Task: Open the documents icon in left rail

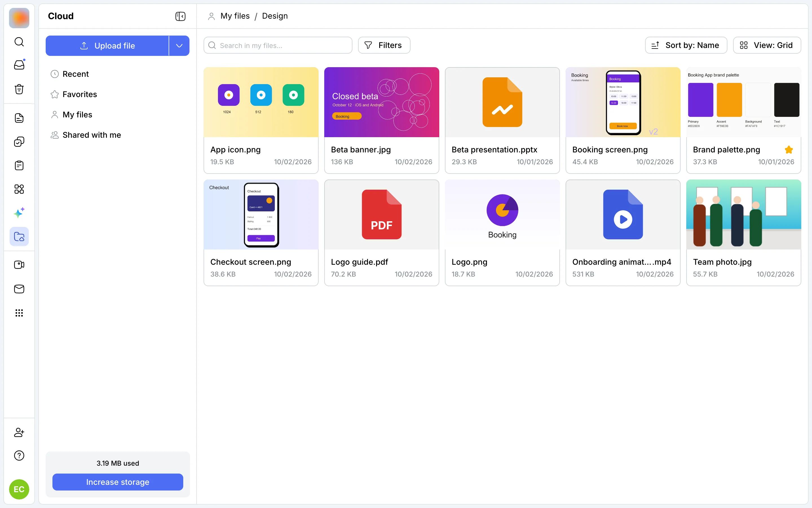Action: coord(19,118)
